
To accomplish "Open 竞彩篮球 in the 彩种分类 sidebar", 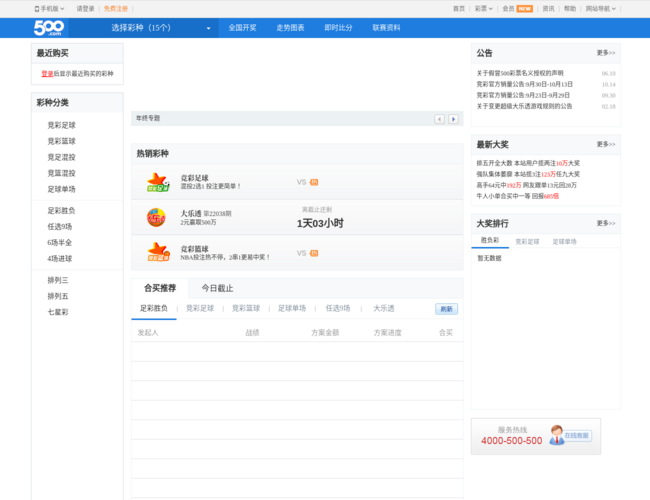I will click(61, 141).
